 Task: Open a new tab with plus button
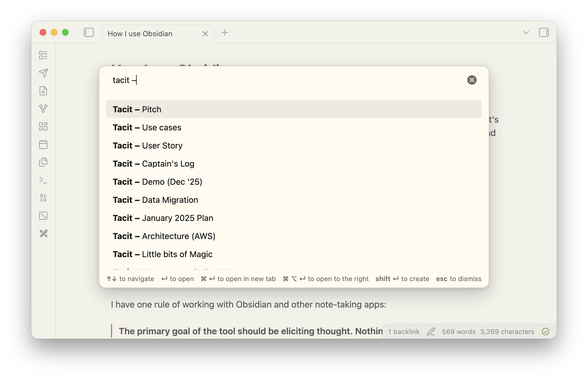[x=225, y=33]
